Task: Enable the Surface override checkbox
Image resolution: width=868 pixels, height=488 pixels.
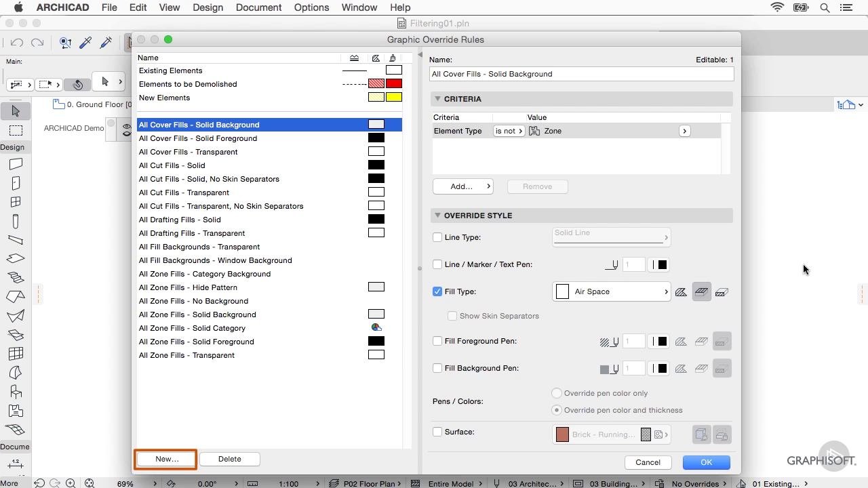Action: (437, 432)
